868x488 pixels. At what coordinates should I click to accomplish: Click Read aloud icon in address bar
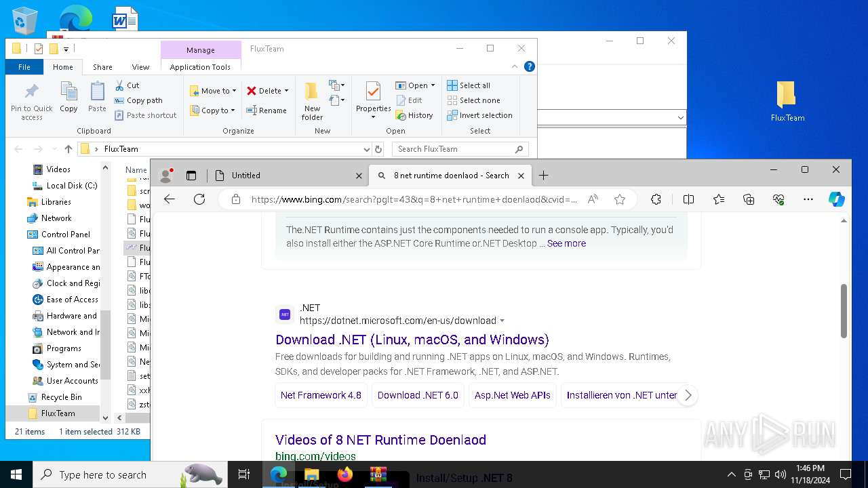coord(593,199)
